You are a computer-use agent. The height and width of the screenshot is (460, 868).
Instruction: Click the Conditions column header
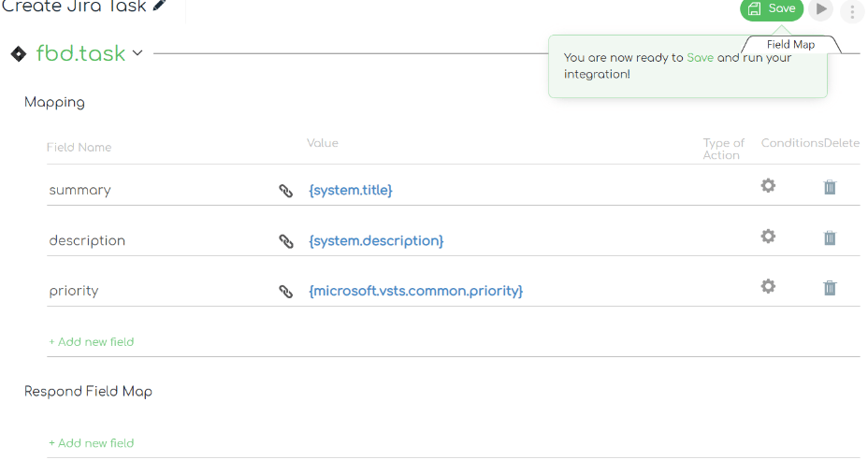point(792,143)
